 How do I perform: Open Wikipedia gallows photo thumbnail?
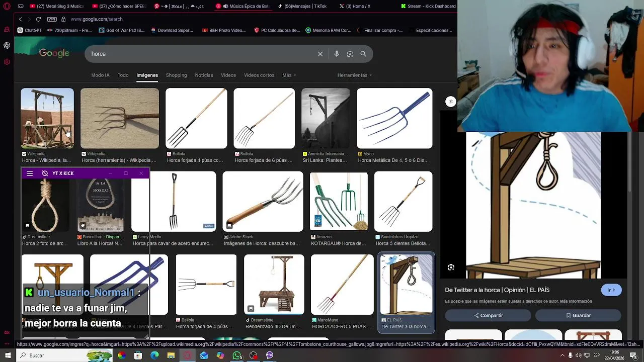(x=47, y=119)
